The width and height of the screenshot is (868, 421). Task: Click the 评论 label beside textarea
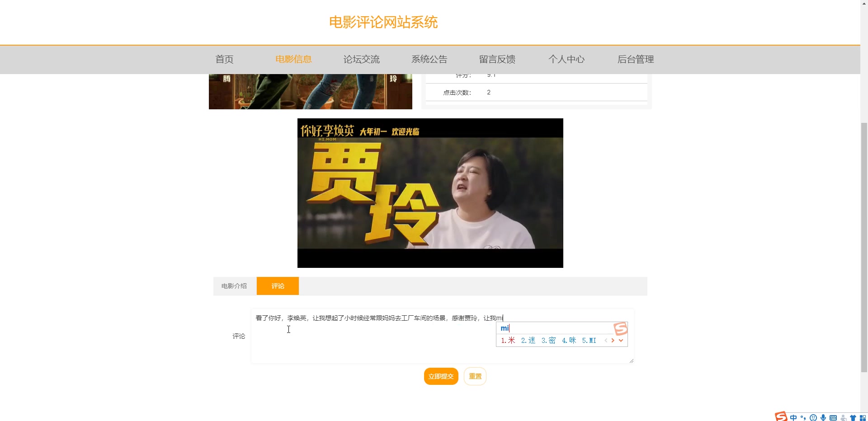pos(239,336)
